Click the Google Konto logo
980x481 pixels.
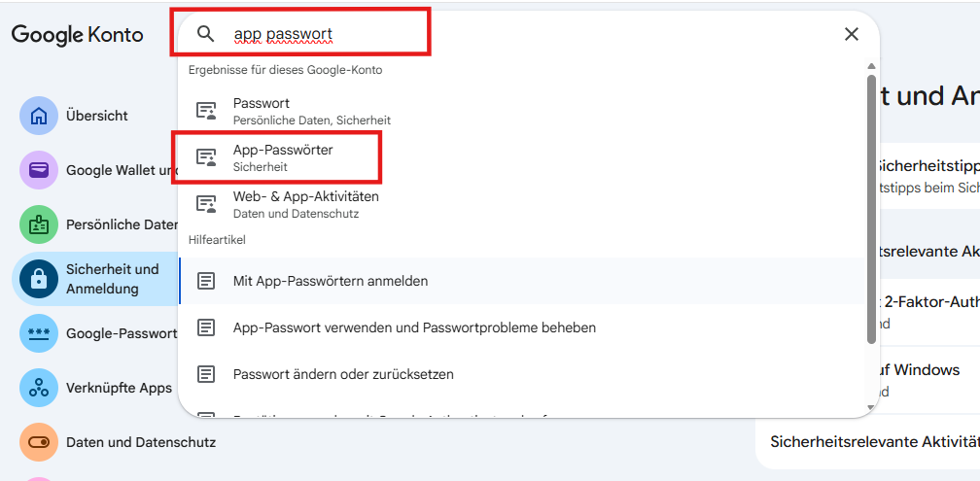click(x=78, y=34)
